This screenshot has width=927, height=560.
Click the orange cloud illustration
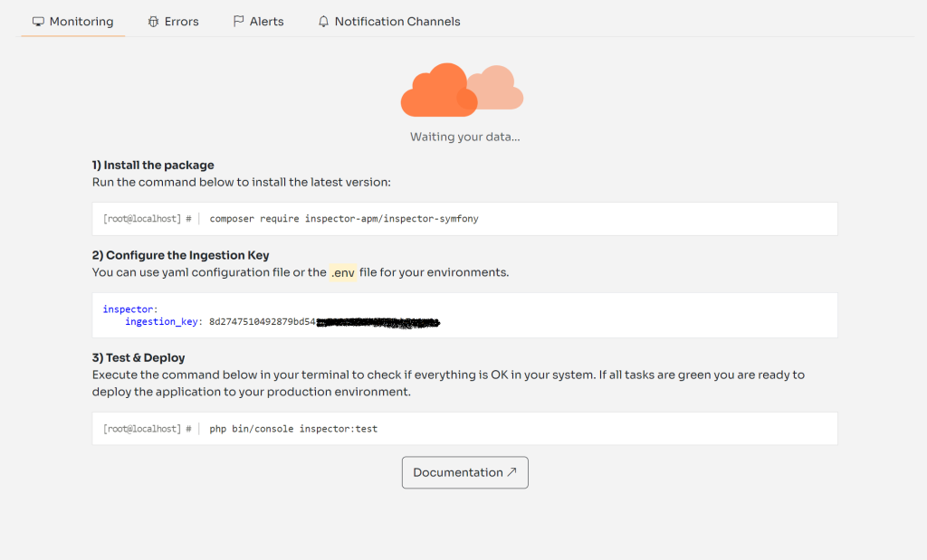439,90
